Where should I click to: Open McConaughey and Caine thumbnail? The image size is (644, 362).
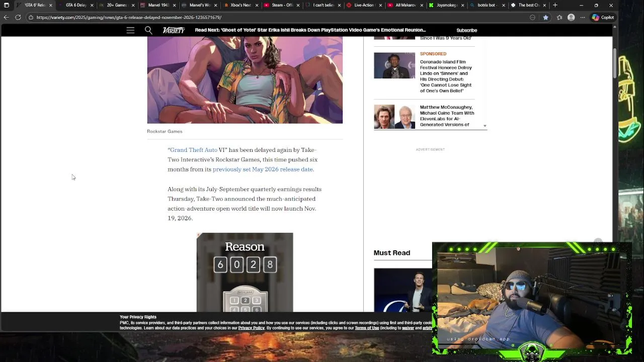394,117
